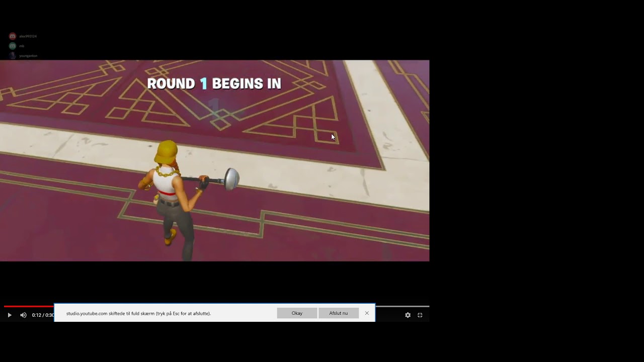Click the studio.youtube.com notification message text
Screen dimensions: 644x362
138,313
